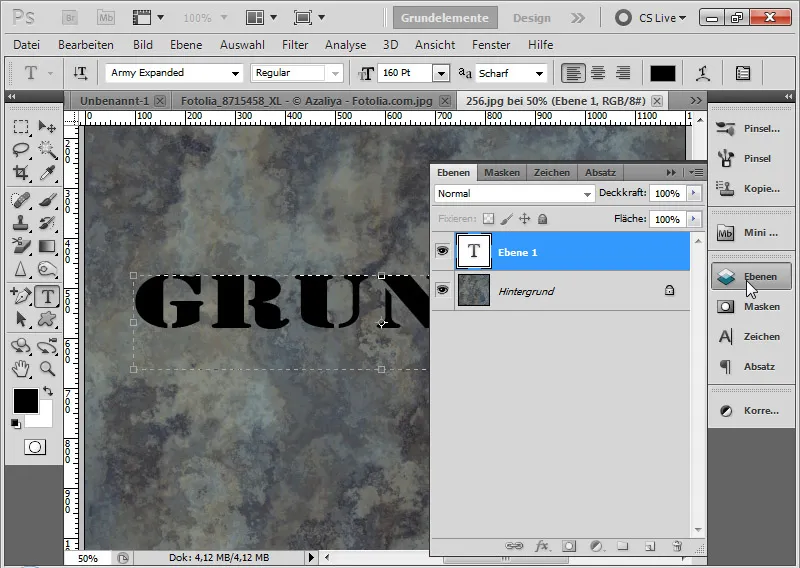Viewport: 800px width, 568px height.
Task: Select the Path Selection tool
Action: (21, 319)
